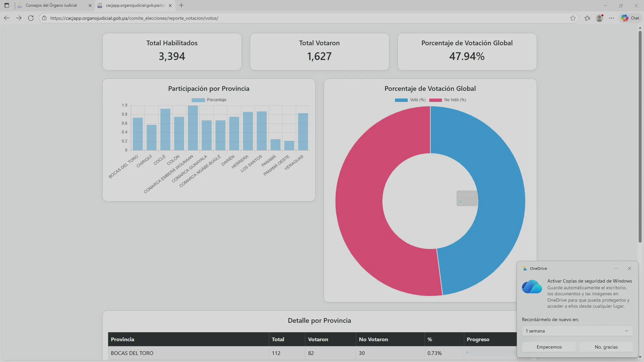Click the No, gracias button

[606, 347]
